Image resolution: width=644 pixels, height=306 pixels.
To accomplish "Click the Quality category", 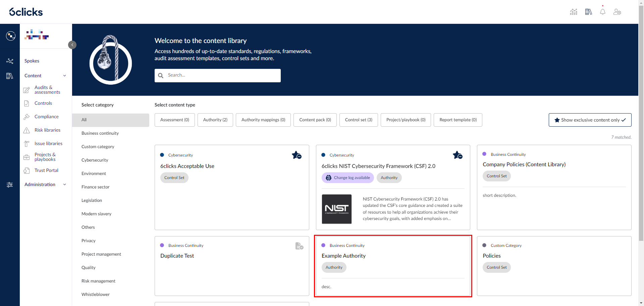I will pyautogui.click(x=88, y=268).
